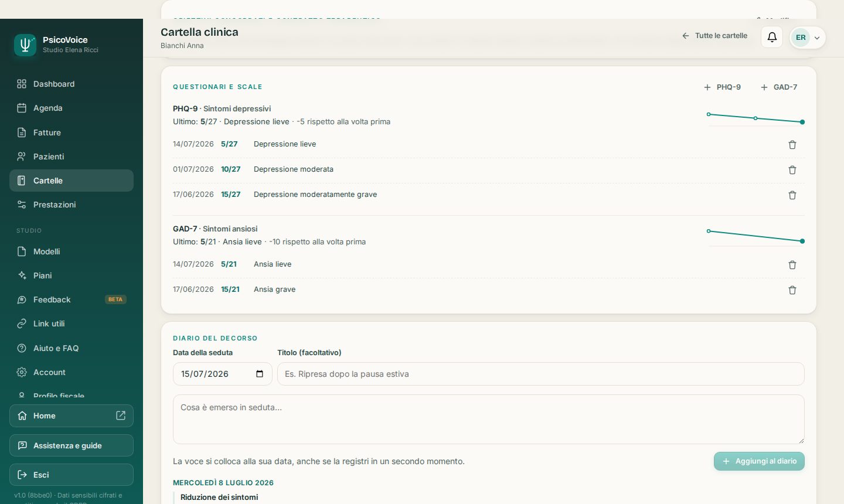Click the Titolo (facoltativo) input field

[541, 374]
